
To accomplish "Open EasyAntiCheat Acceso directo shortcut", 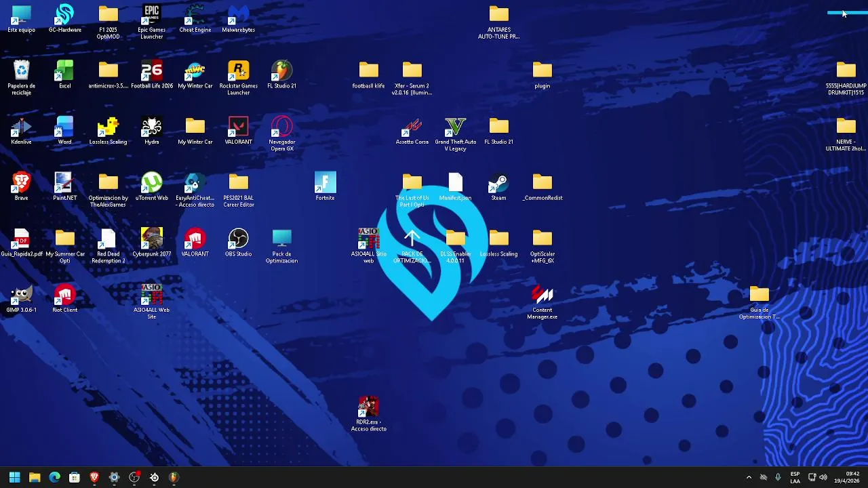I will point(195,190).
